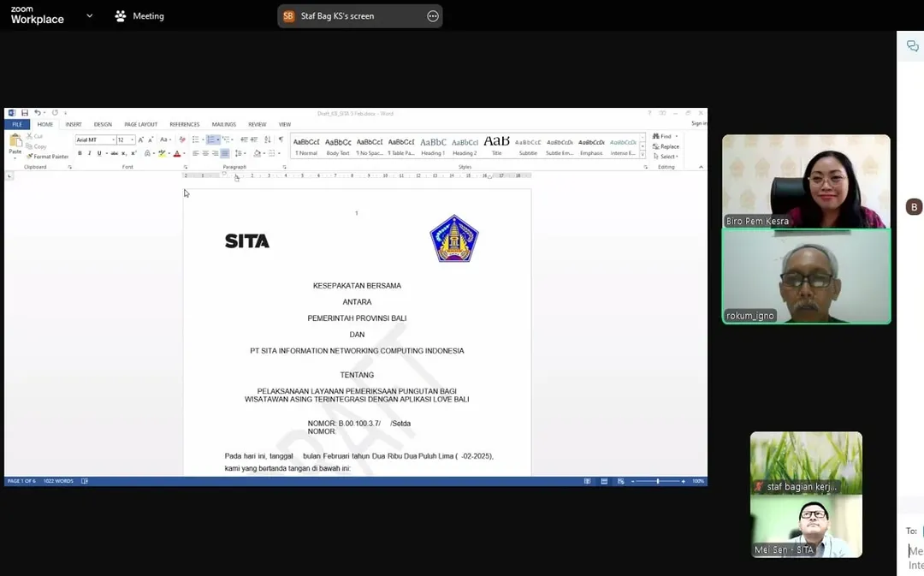Collapse the Word ribbon chevron
Image resolution: width=924 pixels, height=576 pixels.
(x=701, y=167)
